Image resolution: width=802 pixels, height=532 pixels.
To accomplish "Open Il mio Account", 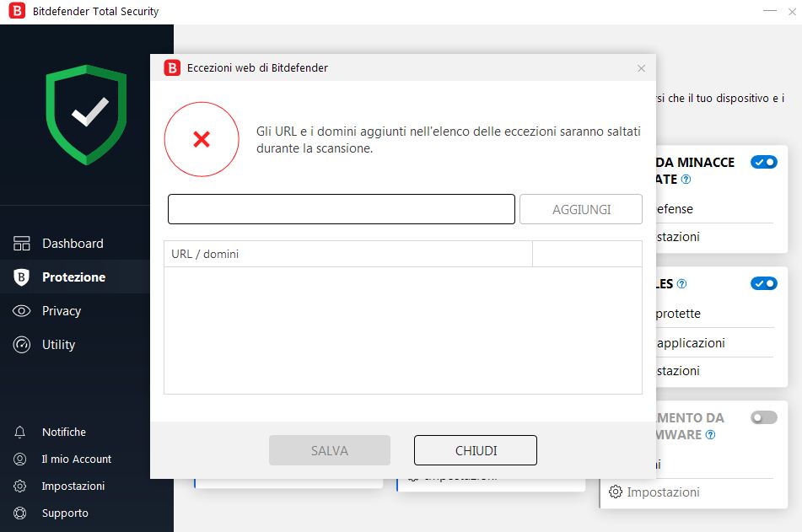I will coord(76,459).
